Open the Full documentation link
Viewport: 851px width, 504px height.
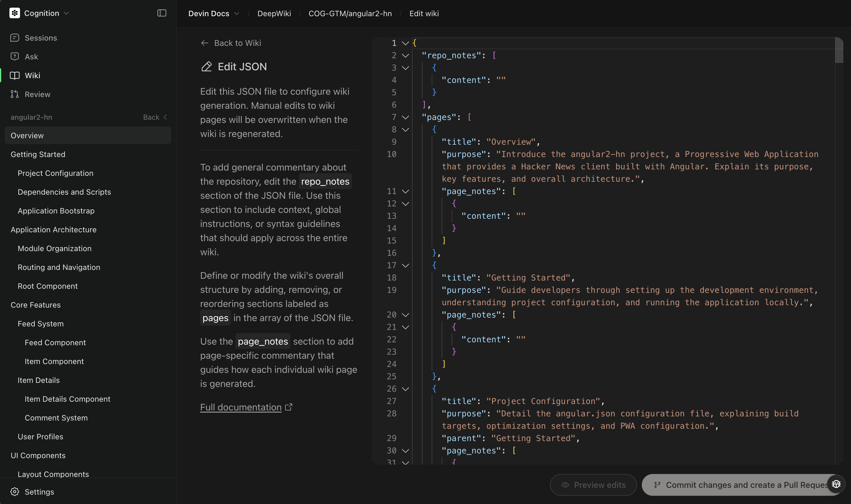pos(241,407)
